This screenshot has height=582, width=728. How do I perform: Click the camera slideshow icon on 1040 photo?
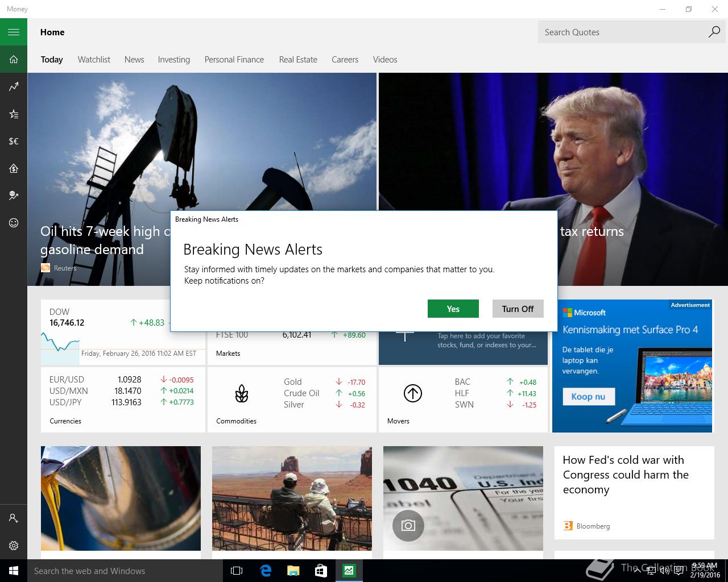point(408,525)
